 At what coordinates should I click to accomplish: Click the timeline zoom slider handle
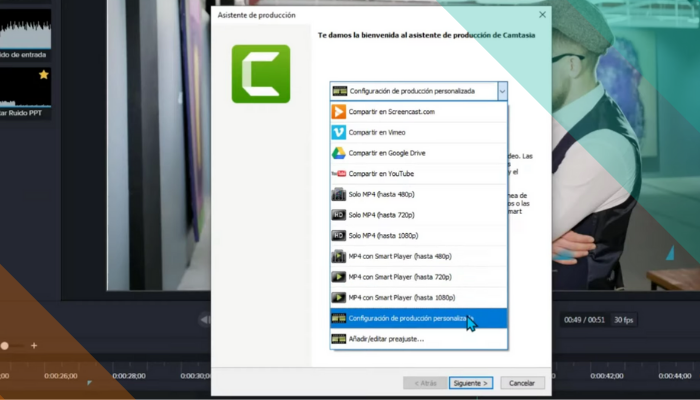4,346
